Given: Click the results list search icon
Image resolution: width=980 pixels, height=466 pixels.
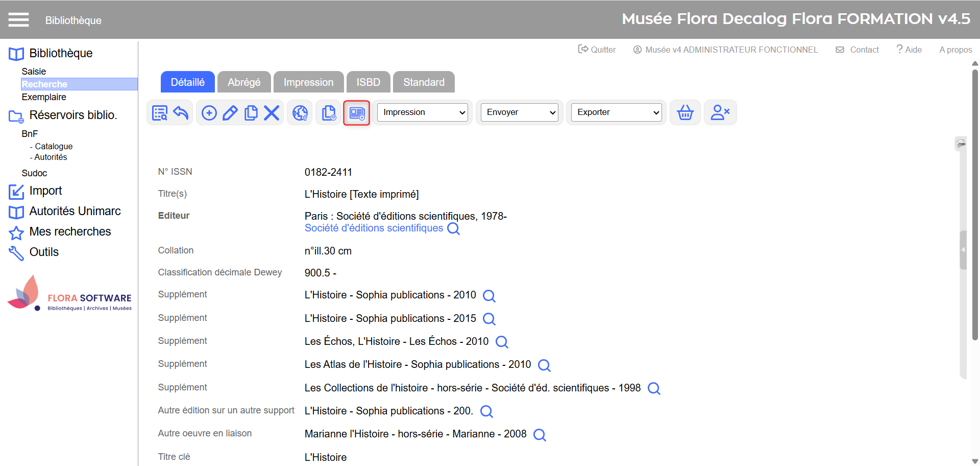Looking at the screenshot, I should [160, 112].
